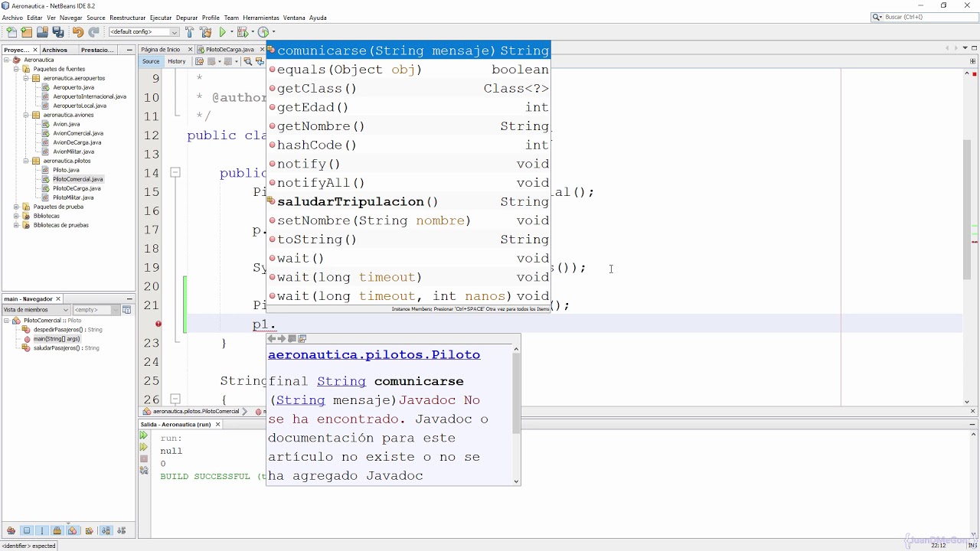
Task: Collapse aeronautica.pilotos package node
Action: coord(25,161)
